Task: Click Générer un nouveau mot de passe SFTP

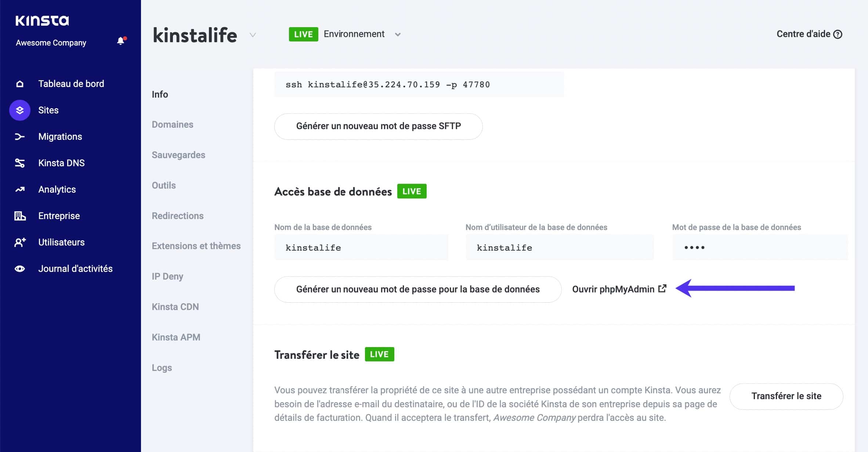Action: pos(378,126)
